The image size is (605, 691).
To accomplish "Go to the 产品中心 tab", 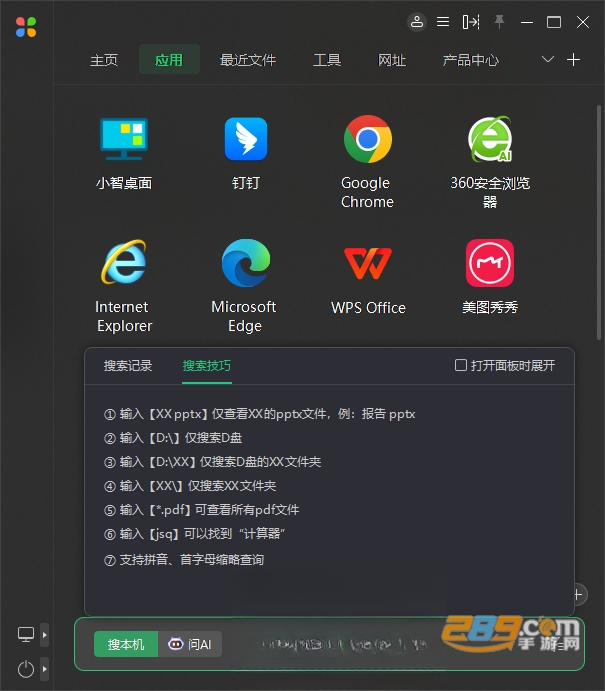I will coord(471,60).
